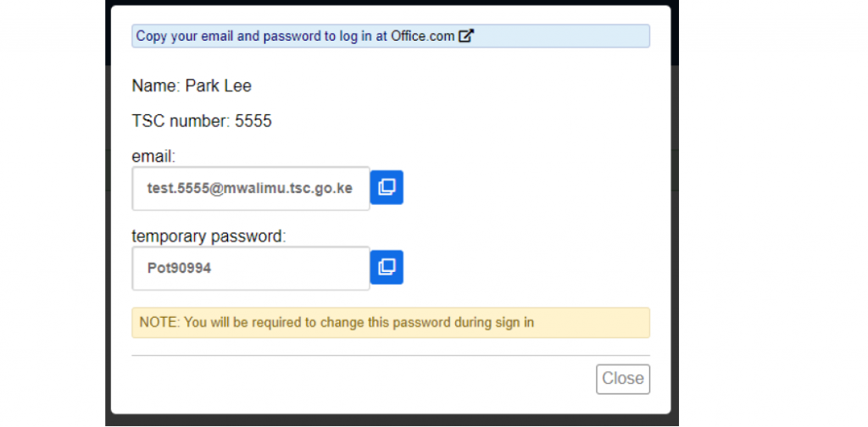Click the dark strip above the dialog

tap(390, 3)
